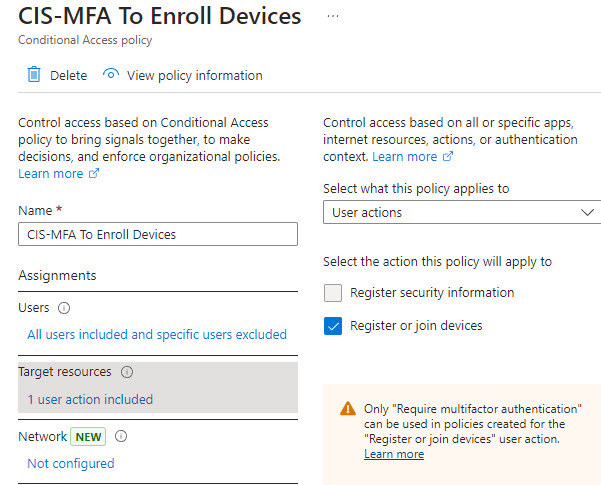Click the Delete button label
The height and width of the screenshot is (485, 601).
(x=69, y=76)
